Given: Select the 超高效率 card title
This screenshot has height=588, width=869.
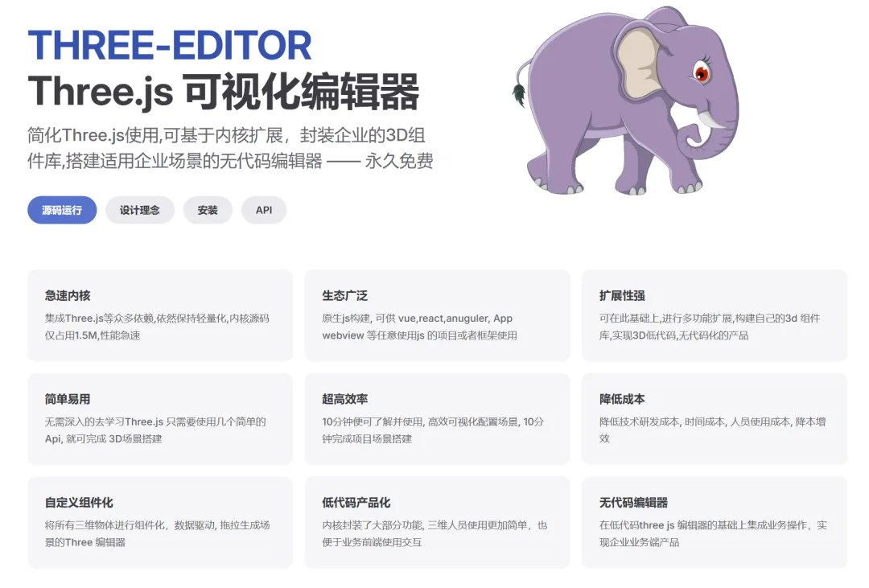Looking at the screenshot, I should [x=344, y=399].
